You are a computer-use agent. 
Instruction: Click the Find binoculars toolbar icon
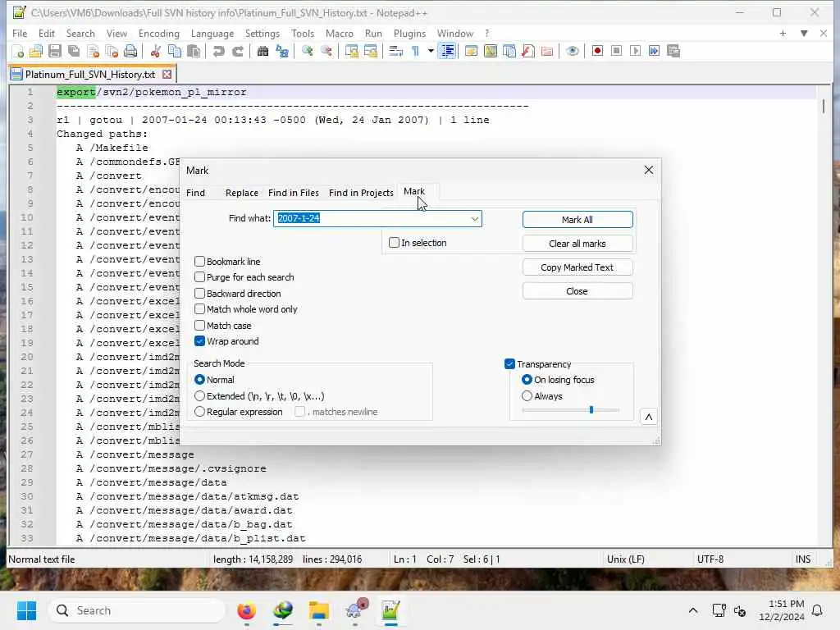pyautogui.click(x=262, y=52)
